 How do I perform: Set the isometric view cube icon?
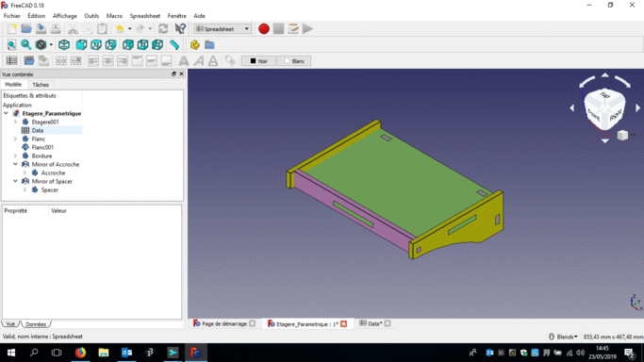[64, 44]
